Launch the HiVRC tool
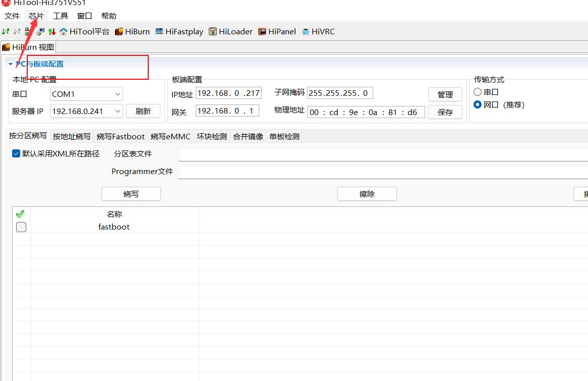Screen dimensions: 588x381 pyautogui.click(x=318, y=31)
